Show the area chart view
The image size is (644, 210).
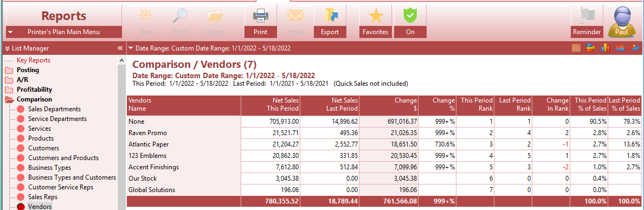click(x=620, y=48)
